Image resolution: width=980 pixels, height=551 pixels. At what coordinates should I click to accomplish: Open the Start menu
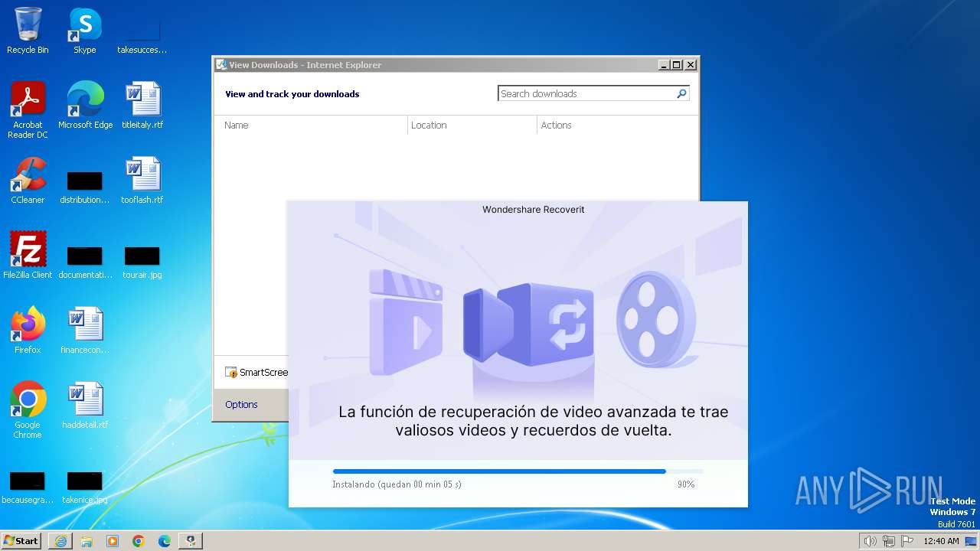coord(21,541)
